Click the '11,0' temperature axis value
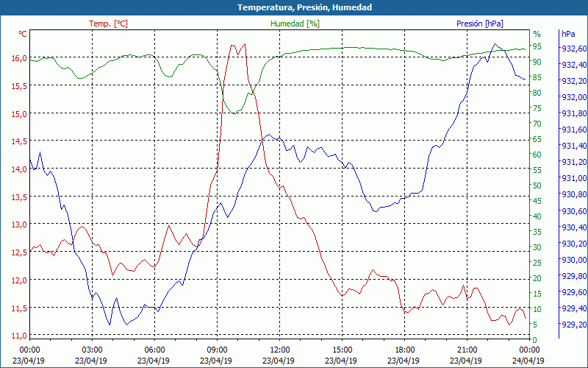 (x=19, y=336)
